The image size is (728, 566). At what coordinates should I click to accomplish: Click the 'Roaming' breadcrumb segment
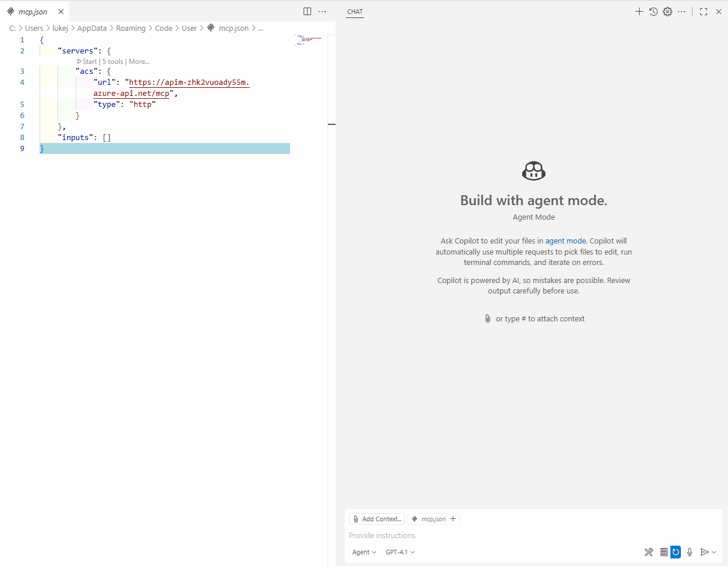(x=131, y=28)
